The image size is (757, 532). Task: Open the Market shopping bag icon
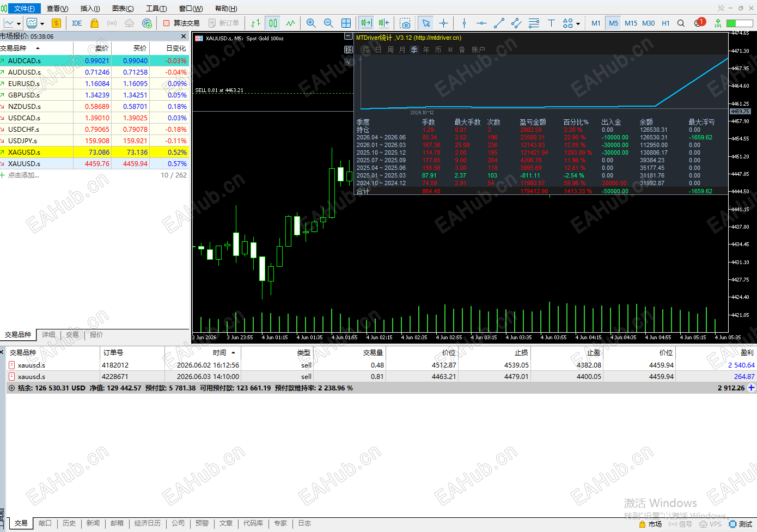pyautogui.click(x=94, y=23)
